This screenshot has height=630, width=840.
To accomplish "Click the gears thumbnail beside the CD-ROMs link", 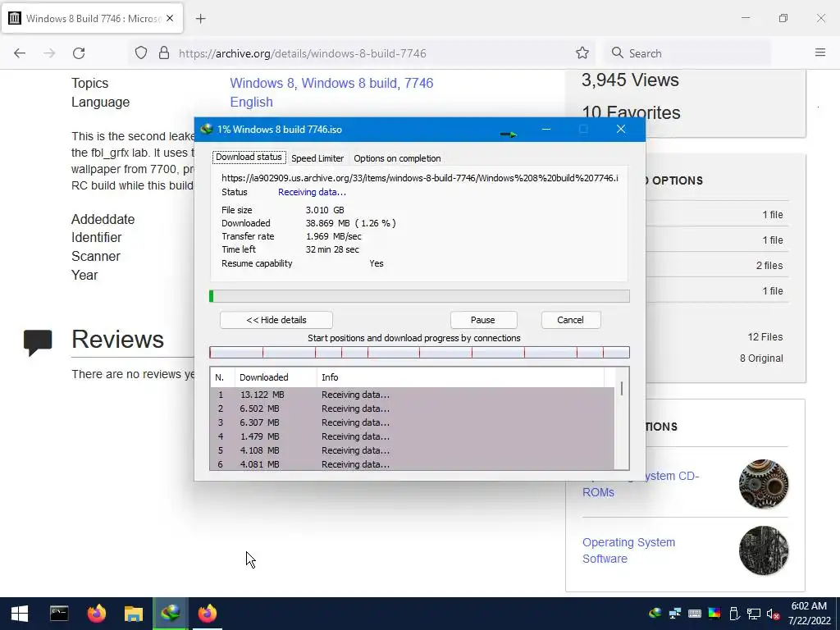I will (764, 484).
